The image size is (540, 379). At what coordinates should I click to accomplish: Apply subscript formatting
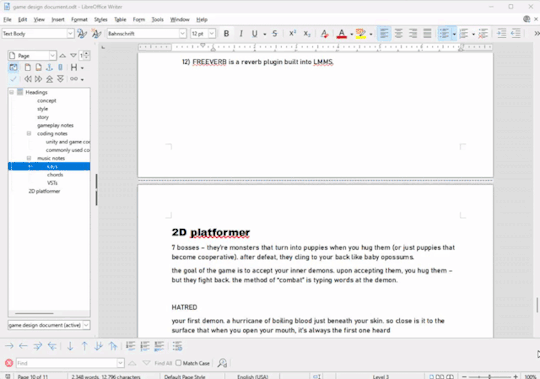pyautogui.click(x=307, y=33)
